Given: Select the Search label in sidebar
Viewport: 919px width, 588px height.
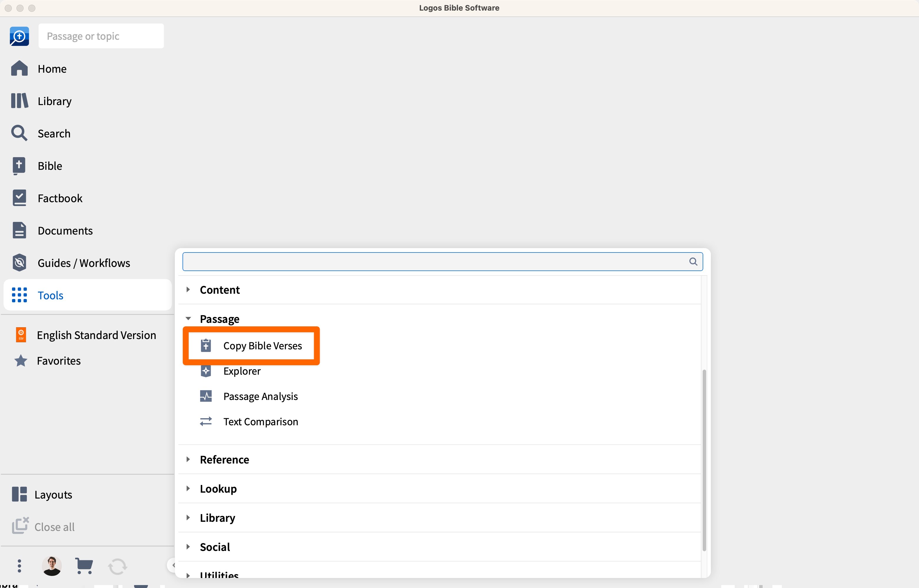Looking at the screenshot, I should 54,134.
